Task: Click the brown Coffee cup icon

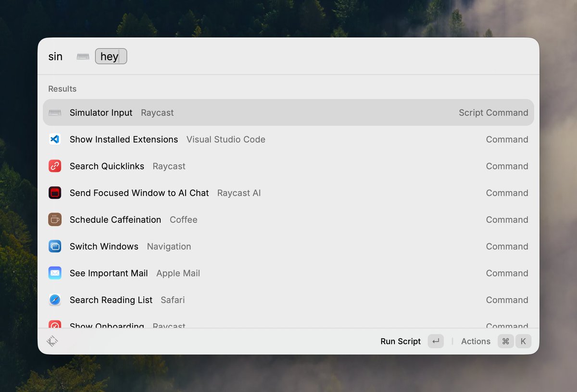Action: (55, 220)
